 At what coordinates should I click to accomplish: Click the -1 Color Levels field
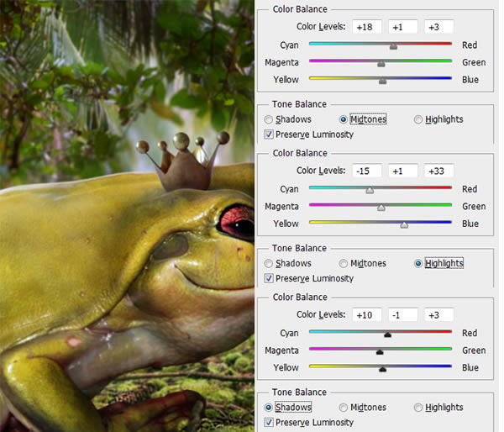click(403, 314)
